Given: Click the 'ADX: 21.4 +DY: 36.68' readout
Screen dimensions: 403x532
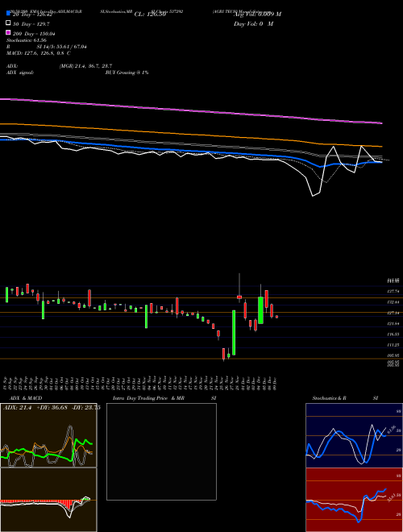Looking at the screenshot, I should tap(35, 408).
